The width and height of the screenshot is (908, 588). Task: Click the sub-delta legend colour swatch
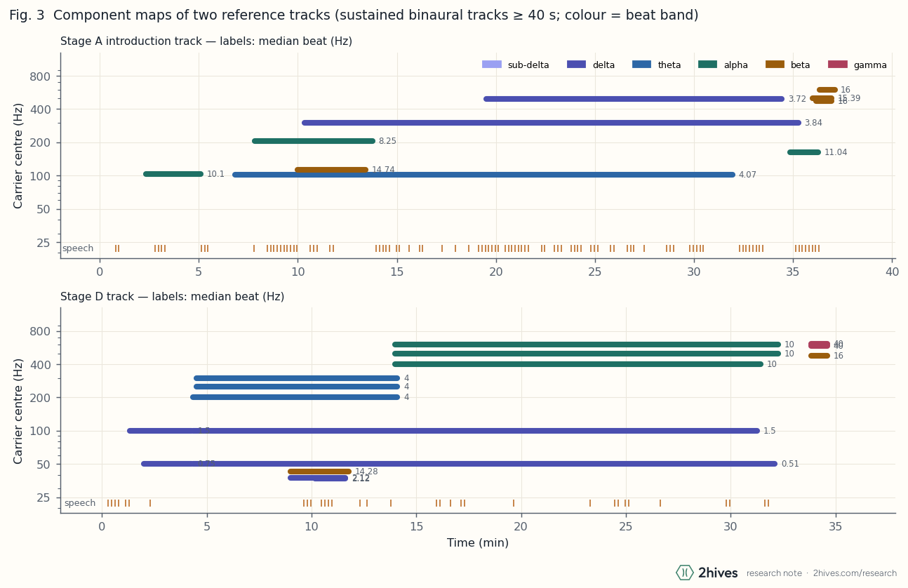pos(492,65)
